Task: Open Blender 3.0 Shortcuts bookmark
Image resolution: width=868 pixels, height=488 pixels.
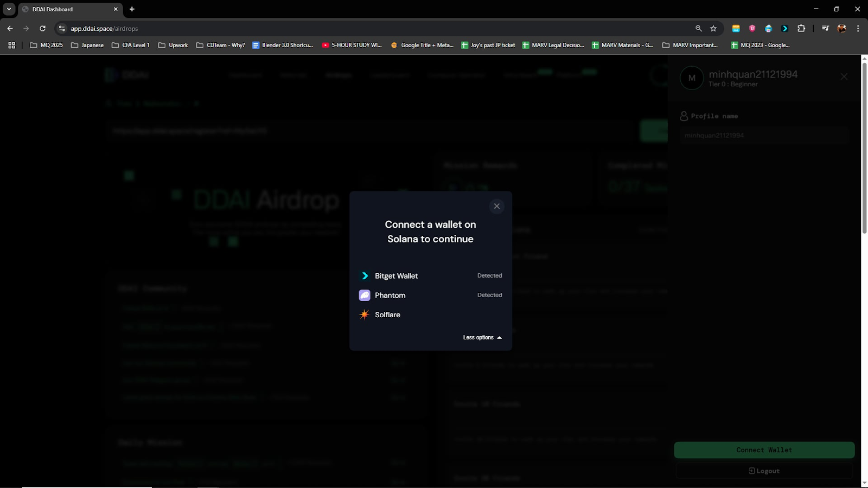Action: tap(283, 45)
